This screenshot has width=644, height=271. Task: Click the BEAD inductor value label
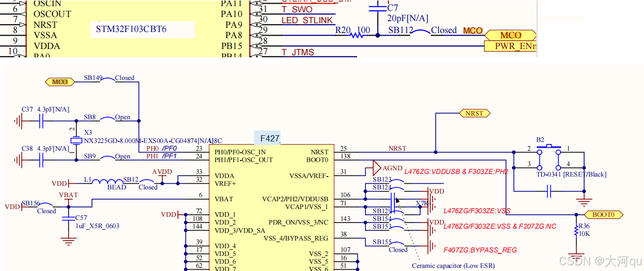[117, 187]
